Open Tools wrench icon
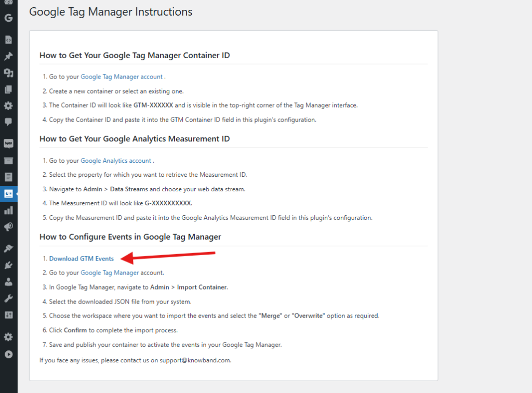This screenshot has width=532, height=393. tap(8, 298)
